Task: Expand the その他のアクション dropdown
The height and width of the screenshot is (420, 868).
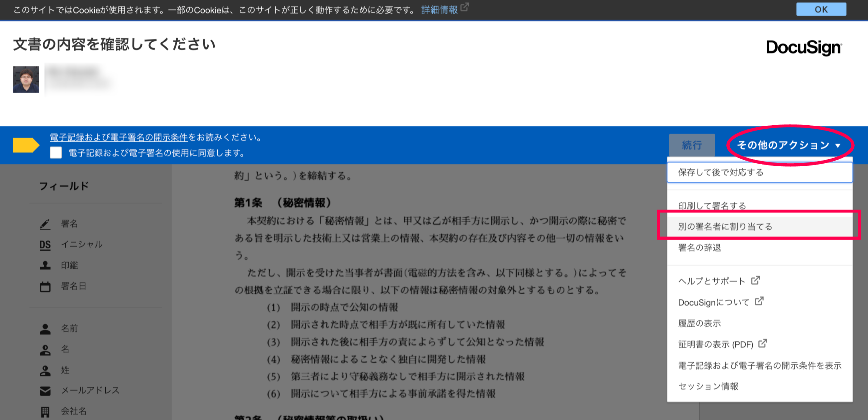Action: click(x=788, y=145)
